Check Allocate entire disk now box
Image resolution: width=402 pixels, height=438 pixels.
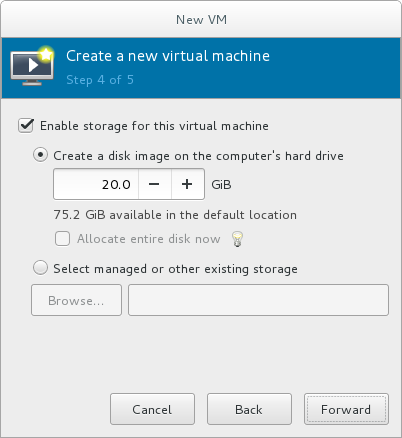pyautogui.click(x=62, y=239)
